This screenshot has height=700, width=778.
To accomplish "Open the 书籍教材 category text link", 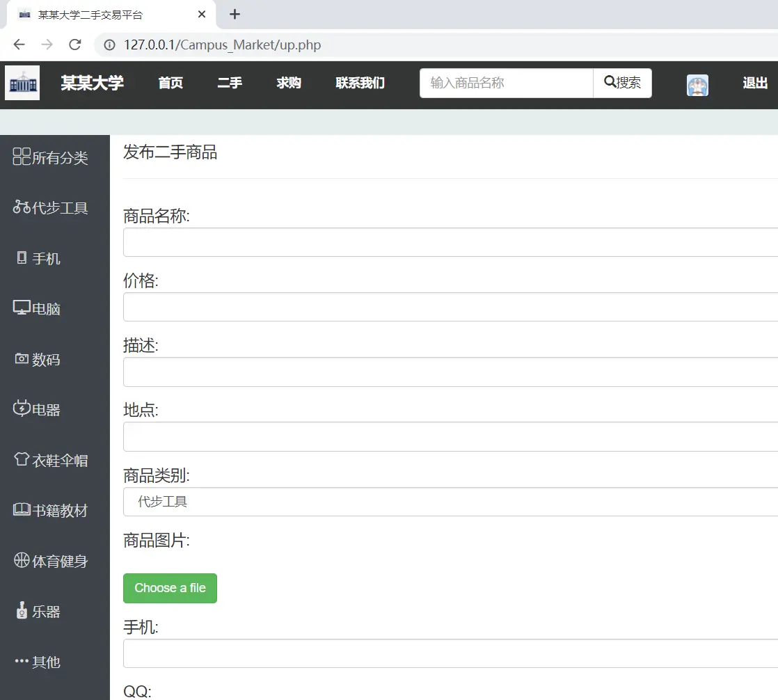I will pyautogui.click(x=60, y=511).
